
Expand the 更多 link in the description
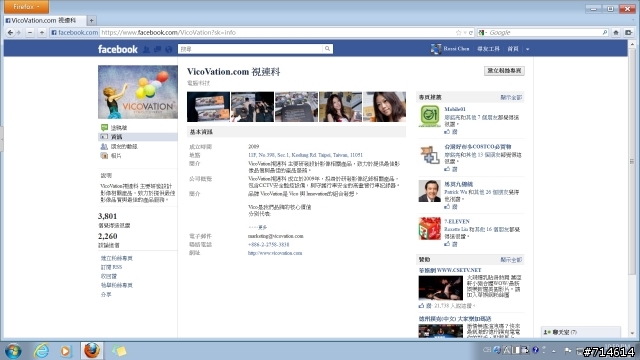tap(262, 227)
